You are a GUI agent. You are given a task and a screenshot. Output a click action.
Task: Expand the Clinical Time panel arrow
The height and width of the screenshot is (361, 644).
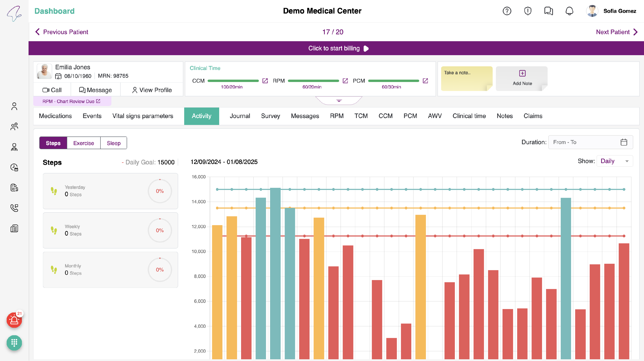pyautogui.click(x=339, y=100)
